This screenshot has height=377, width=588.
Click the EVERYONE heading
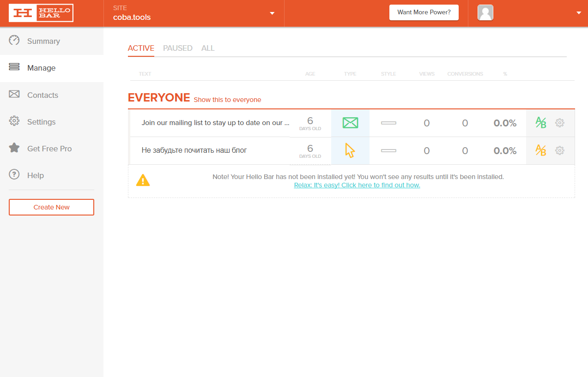point(159,97)
